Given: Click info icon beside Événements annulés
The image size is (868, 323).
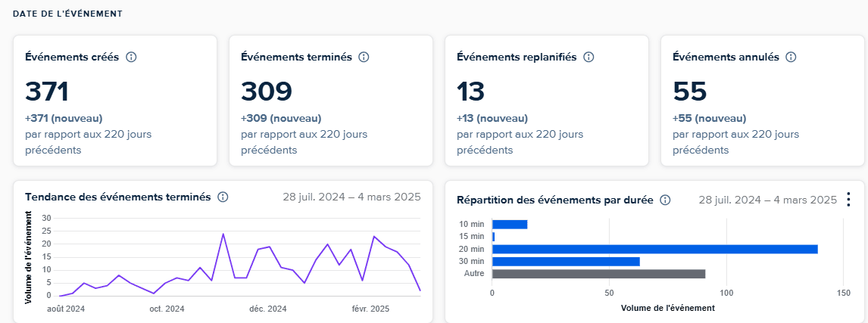Looking at the screenshot, I should [x=791, y=57].
